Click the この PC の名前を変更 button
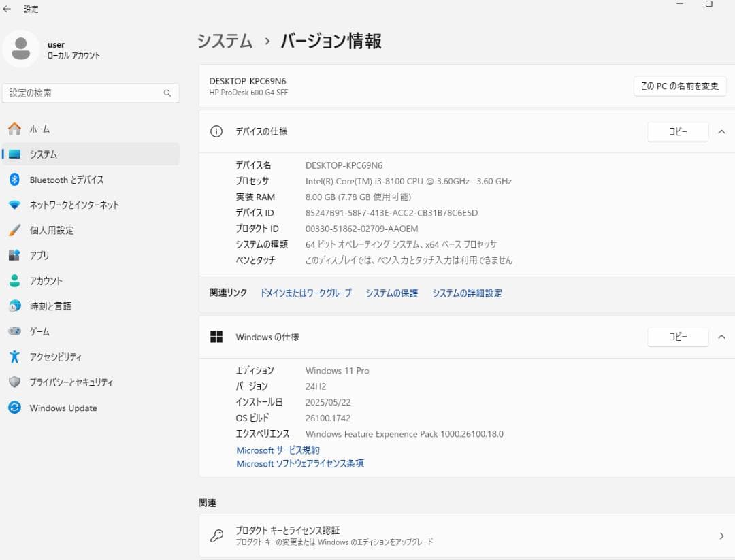 pos(679,86)
